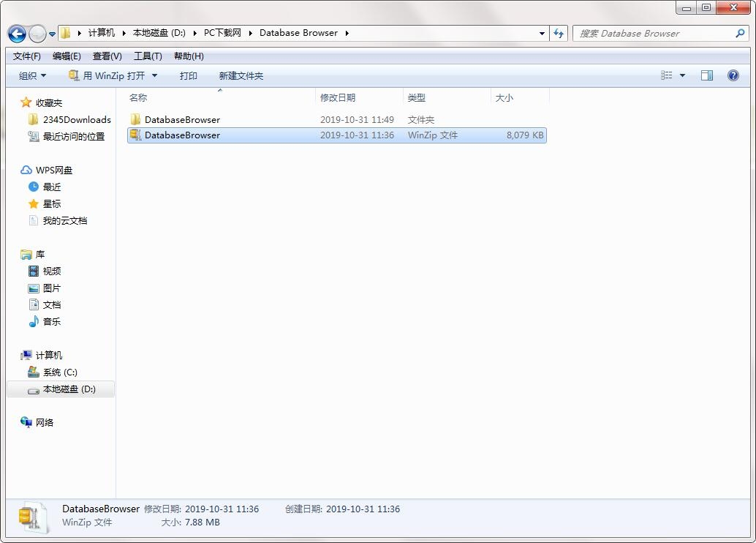Open address bar history dropdown arrow
The height and width of the screenshot is (543, 756).
tap(542, 34)
